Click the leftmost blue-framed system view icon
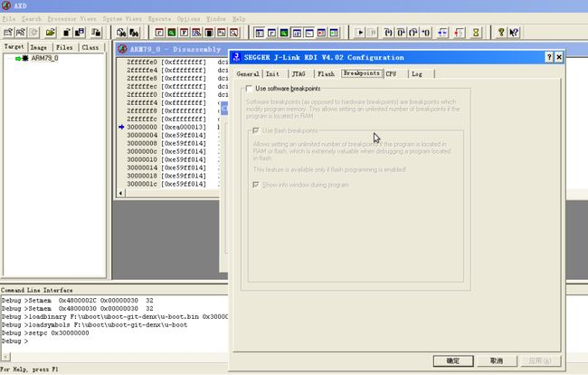The width and height of the screenshot is (588, 375). click(260, 33)
